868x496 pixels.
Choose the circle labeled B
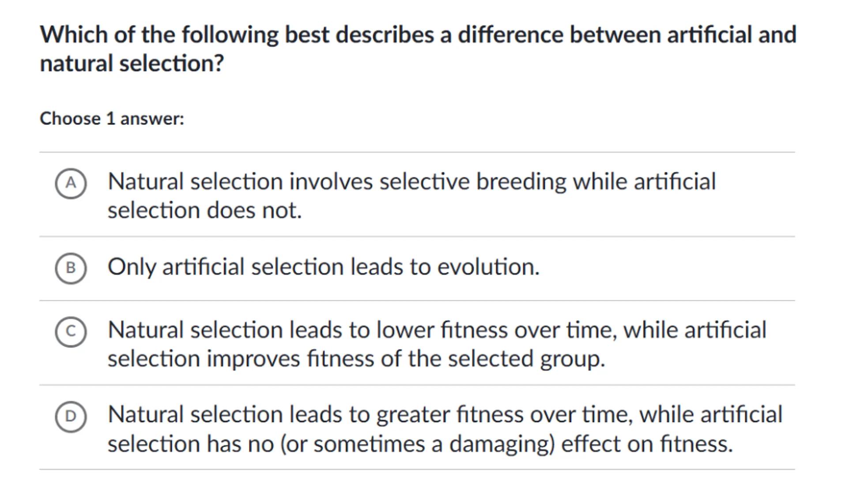pos(71,268)
